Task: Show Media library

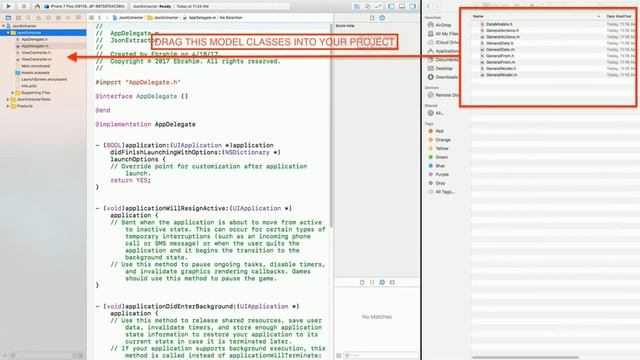Action: (392, 282)
